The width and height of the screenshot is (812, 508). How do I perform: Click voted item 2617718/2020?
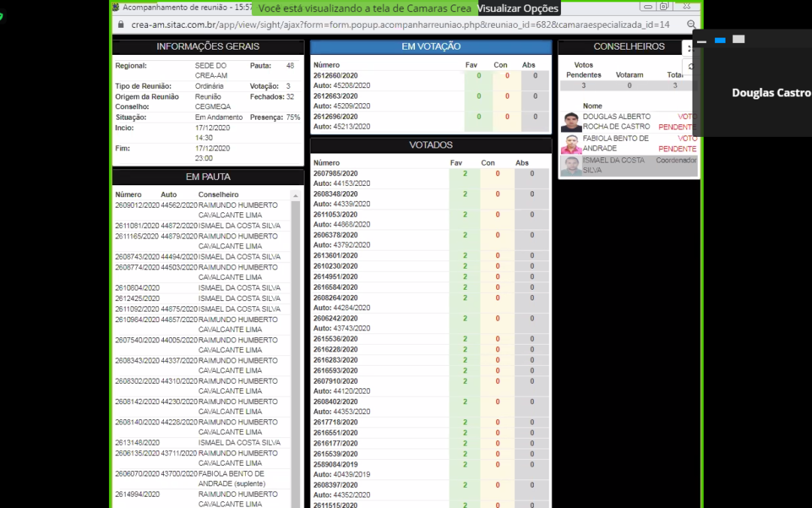click(x=335, y=422)
